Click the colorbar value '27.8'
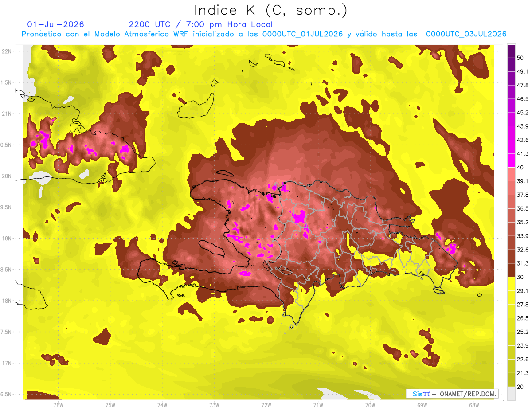This screenshot has width=532, height=411. coord(522,305)
